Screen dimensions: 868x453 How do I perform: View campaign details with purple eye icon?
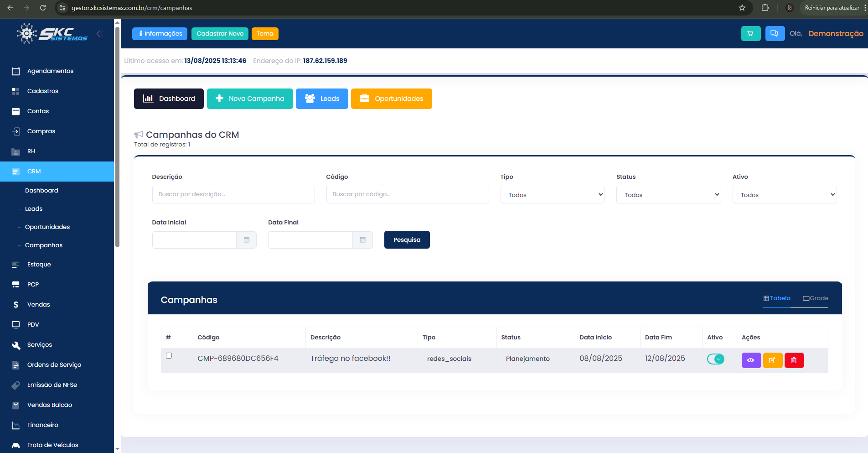tap(751, 360)
